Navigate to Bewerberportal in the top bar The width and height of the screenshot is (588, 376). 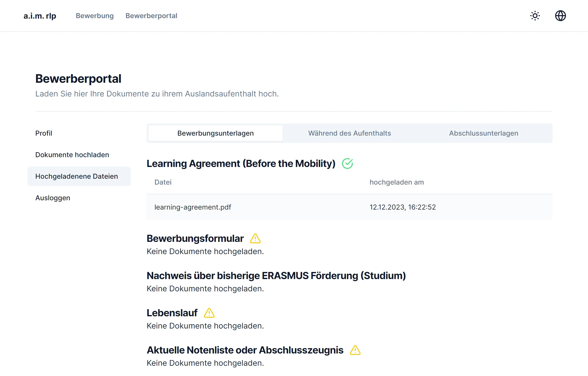click(151, 16)
